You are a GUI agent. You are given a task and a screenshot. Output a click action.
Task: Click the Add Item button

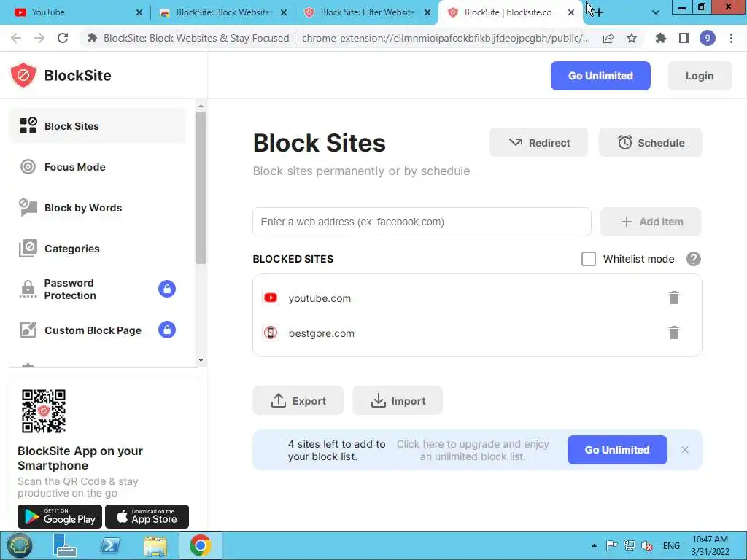pyautogui.click(x=650, y=222)
